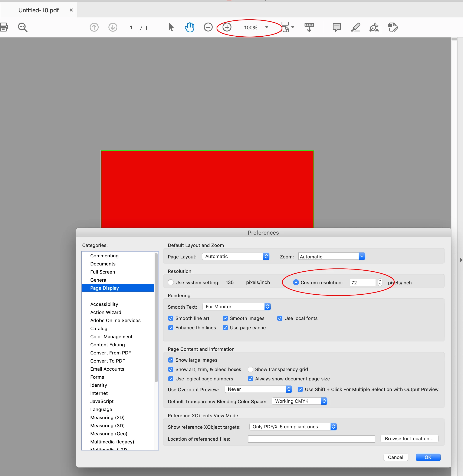
Task: Click the custom resolution input field
Action: click(362, 282)
